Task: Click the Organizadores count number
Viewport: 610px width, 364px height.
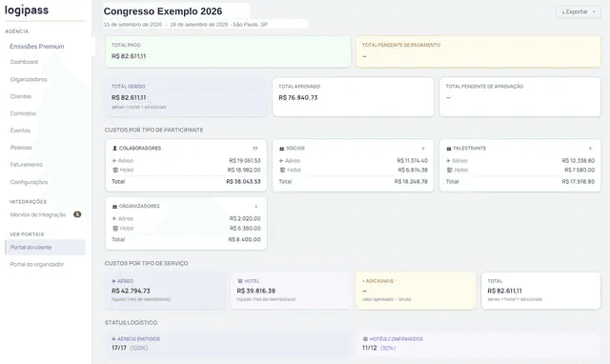Action: click(x=256, y=207)
